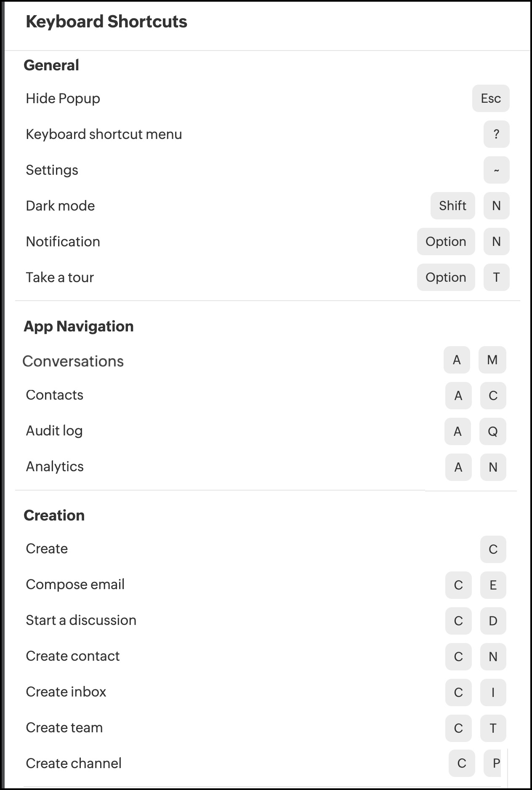
Task: Click the Shift key beside Dark mode
Action: [452, 206]
